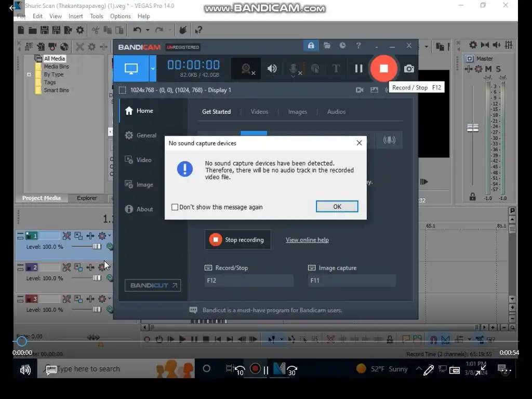Check Don't show this message again
This screenshot has width=532, height=399.
pos(175,207)
